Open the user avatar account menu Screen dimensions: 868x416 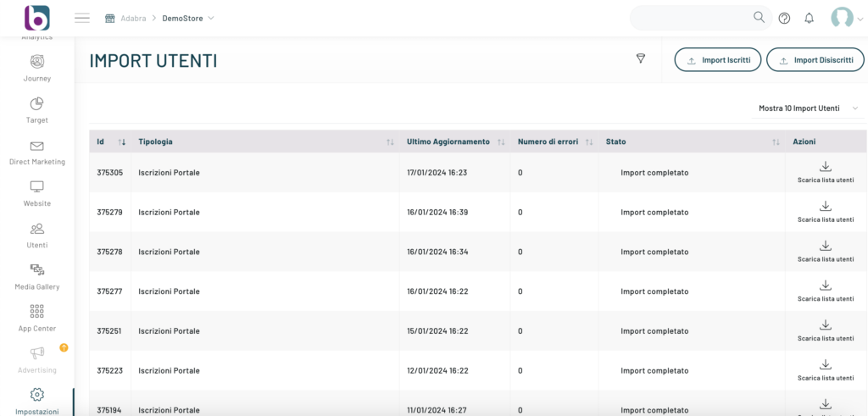(x=846, y=18)
